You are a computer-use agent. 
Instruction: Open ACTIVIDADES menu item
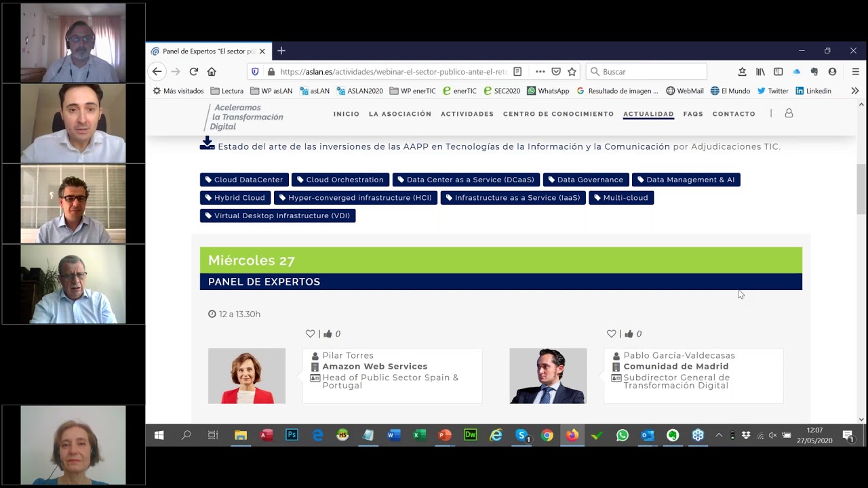(x=467, y=114)
